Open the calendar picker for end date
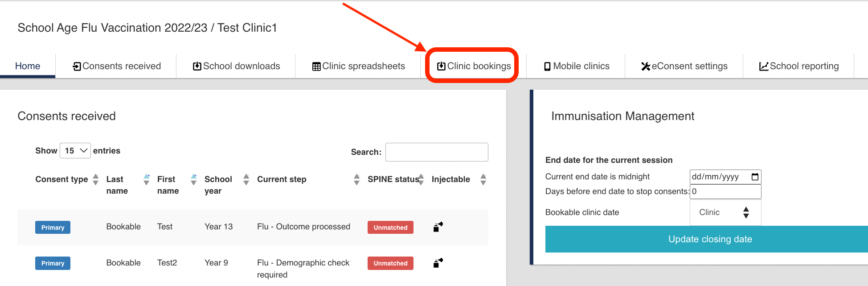Viewport: 868px width, 286px height. [x=755, y=177]
